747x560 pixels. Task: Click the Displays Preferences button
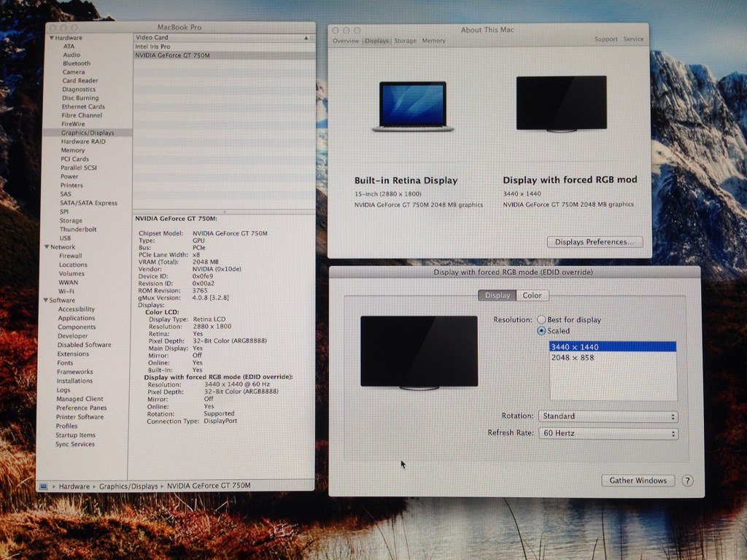point(595,242)
